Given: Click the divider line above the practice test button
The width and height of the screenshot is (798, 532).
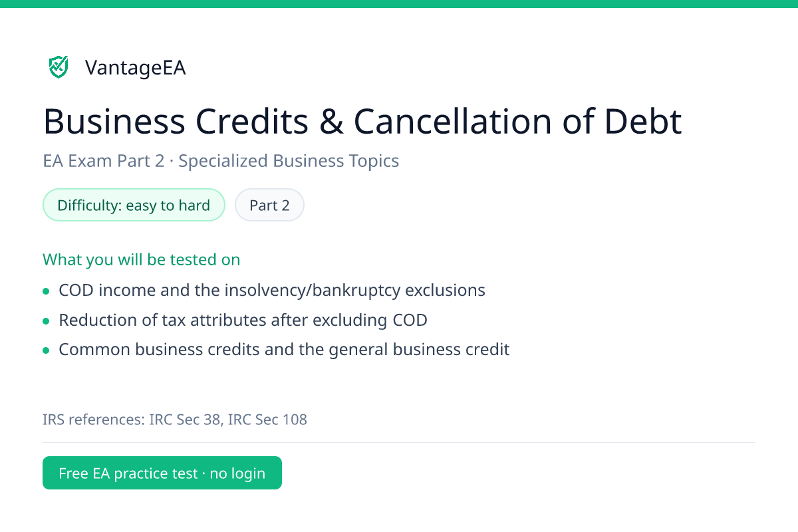Looking at the screenshot, I should (x=399, y=442).
